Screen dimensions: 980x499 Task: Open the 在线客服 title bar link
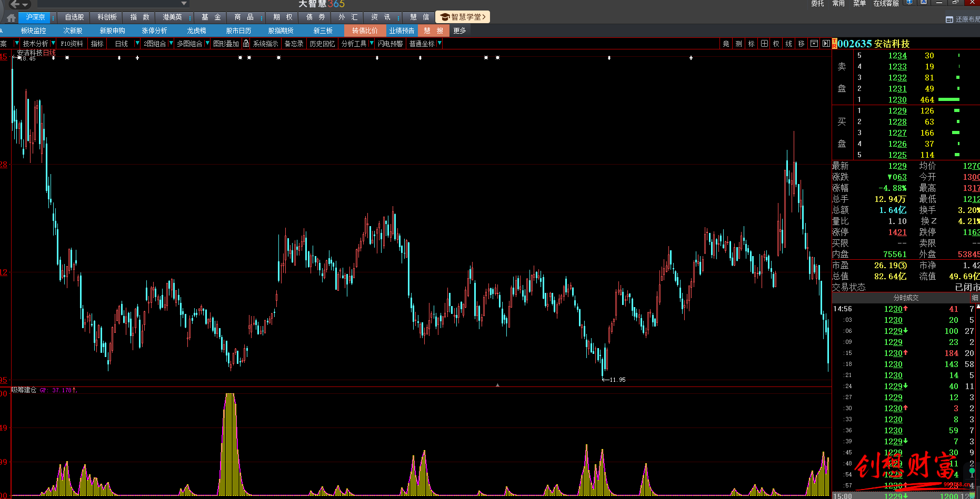[886, 4]
